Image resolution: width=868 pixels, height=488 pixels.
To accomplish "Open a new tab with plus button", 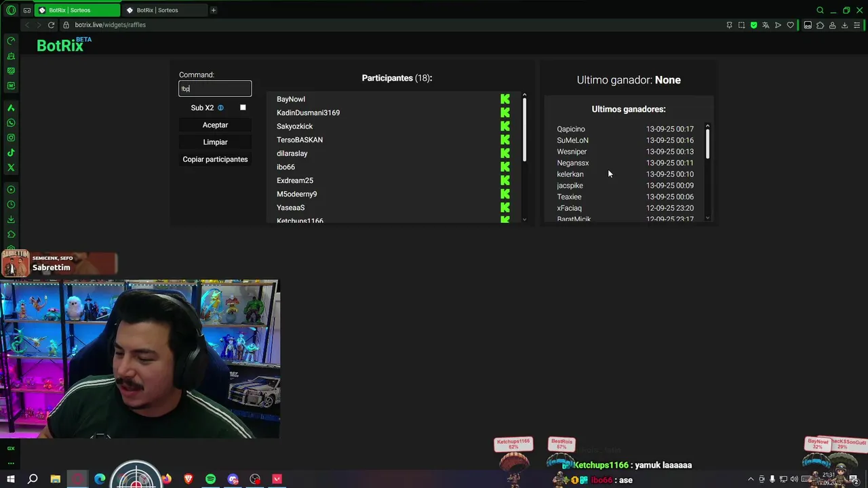I will tap(213, 10).
